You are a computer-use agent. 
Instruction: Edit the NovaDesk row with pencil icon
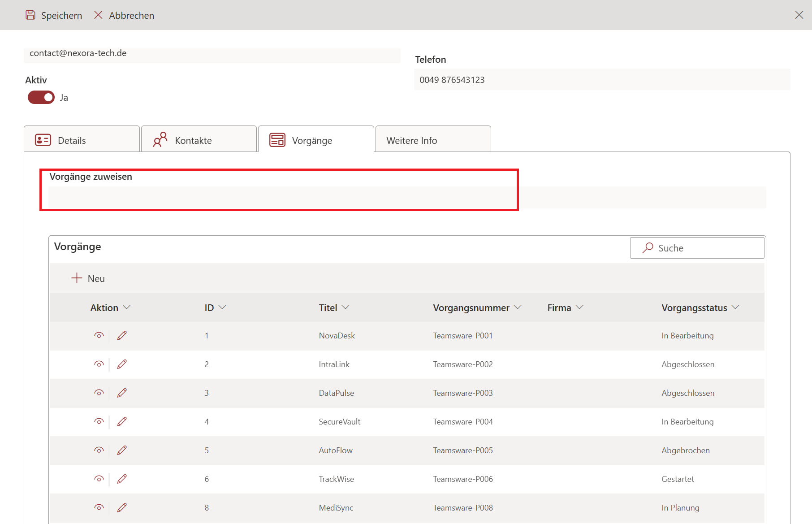122,335
